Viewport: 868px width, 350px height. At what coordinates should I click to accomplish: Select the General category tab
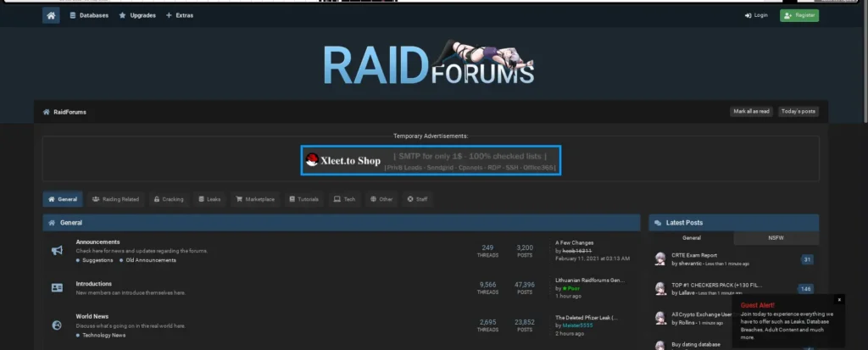point(63,199)
